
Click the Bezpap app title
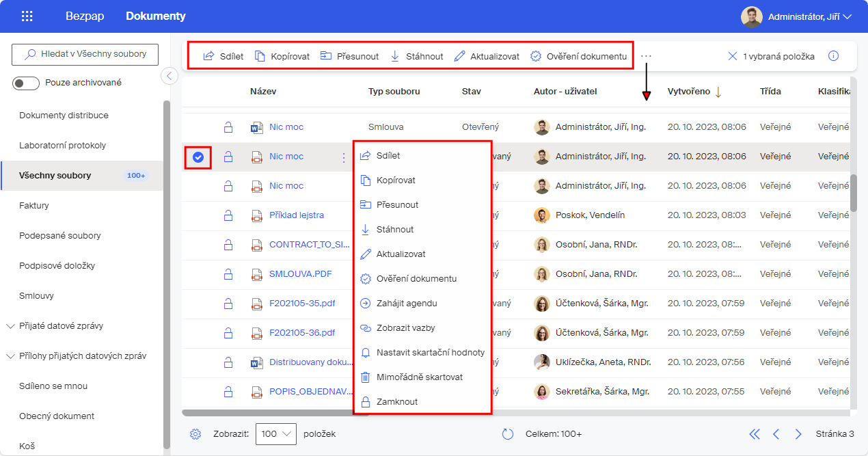coord(85,16)
